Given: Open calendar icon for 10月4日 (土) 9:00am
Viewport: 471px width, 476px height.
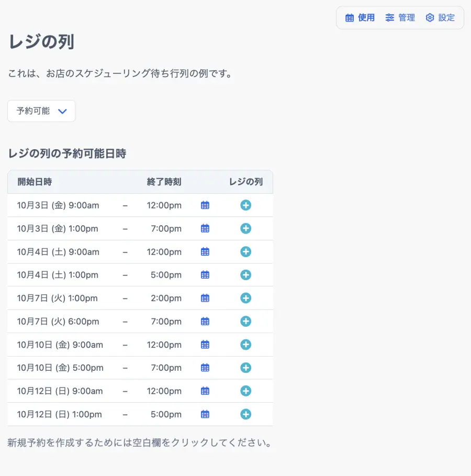Looking at the screenshot, I should tap(205, 252).
